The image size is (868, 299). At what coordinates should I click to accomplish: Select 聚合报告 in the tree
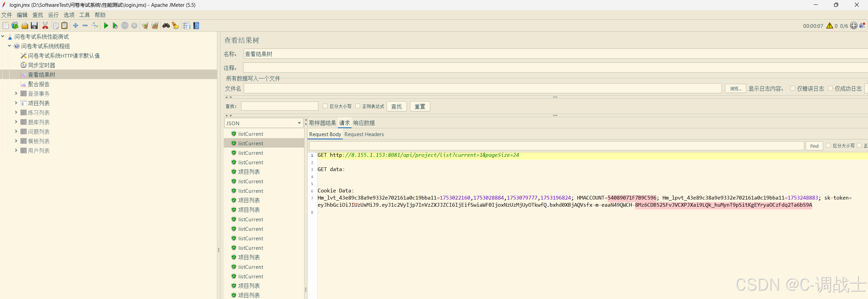[x=39, y=84]
